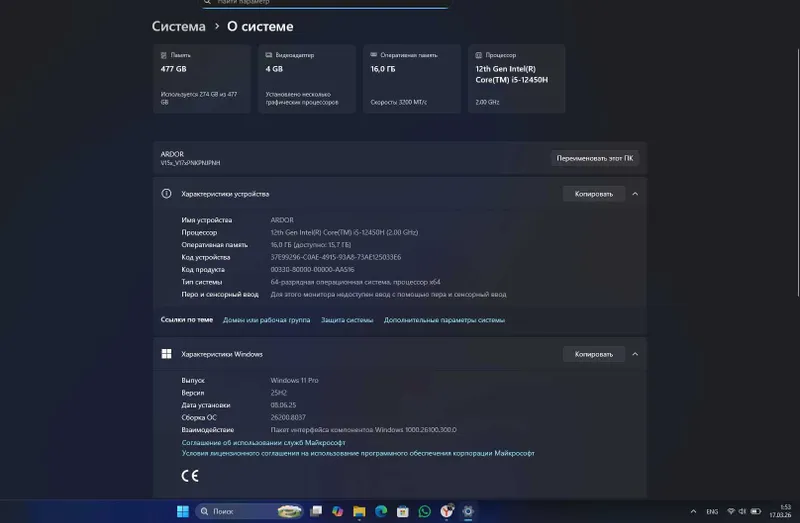Select the version value 25H2

pyautogui.click(x=279, y=393)
